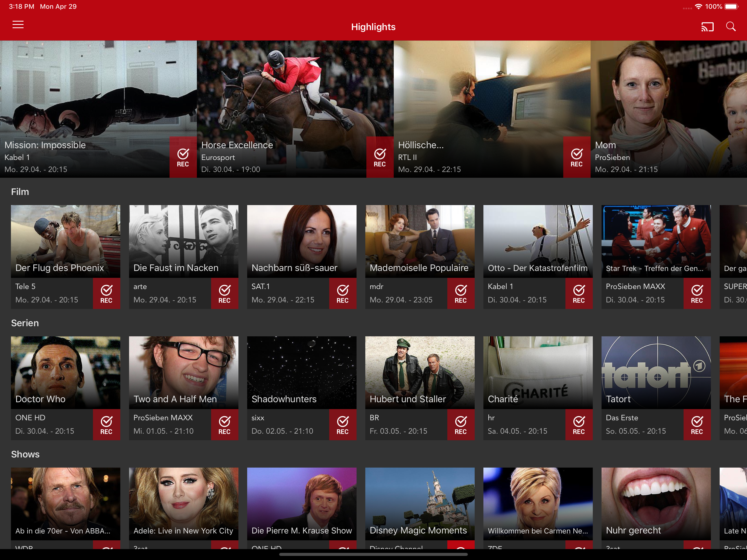747x560 pixels.
Task: Open the search icon
Action: coord(731,27)
